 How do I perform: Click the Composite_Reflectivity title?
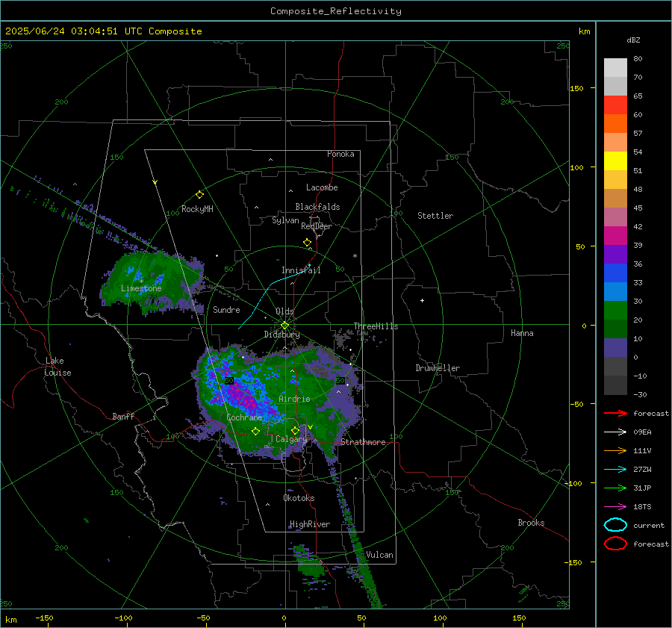336,11
